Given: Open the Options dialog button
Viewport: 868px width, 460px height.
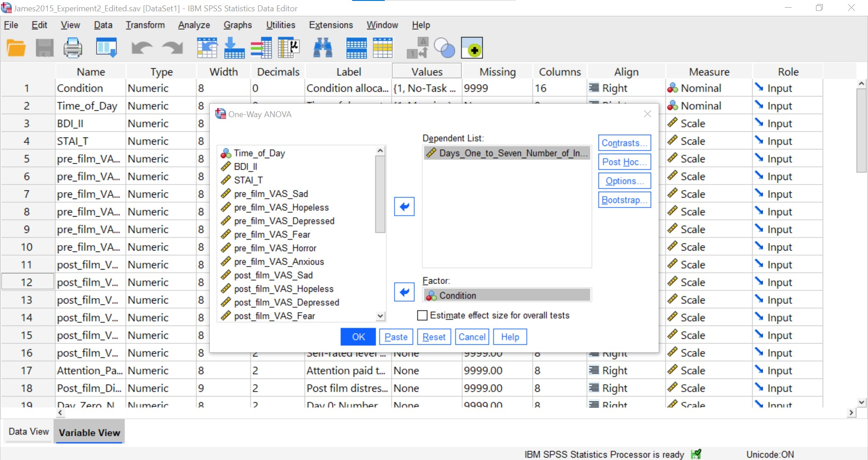Looking at the screenshot, I should tap(624, 181).
